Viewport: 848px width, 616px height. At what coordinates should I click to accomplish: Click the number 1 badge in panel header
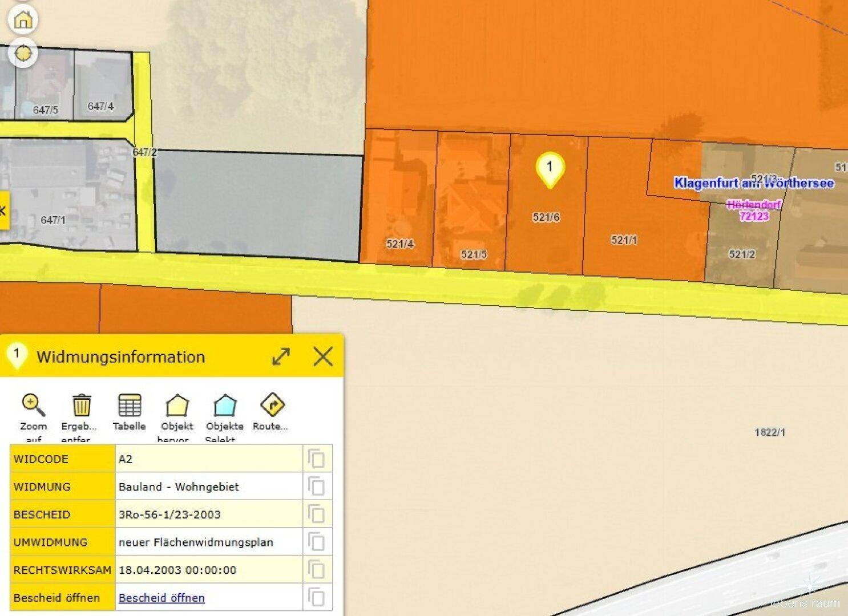point(17,354)
